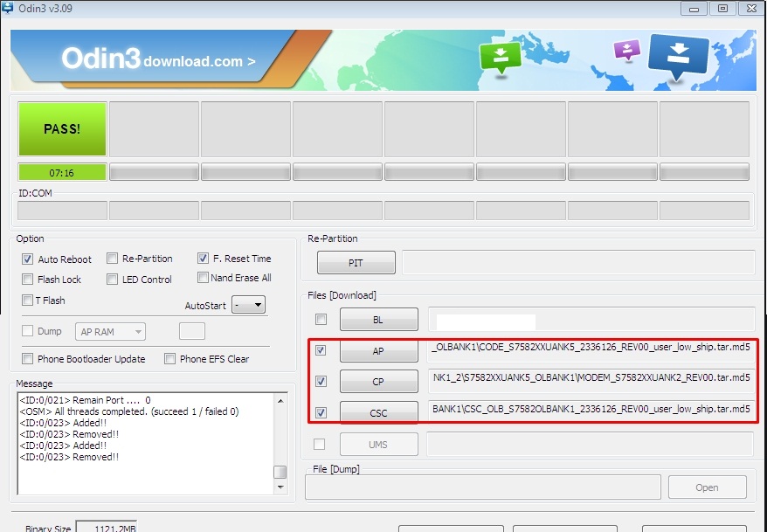This screenshot has width=767, height=532.
Task: Click the CP modem file path field
Action: click(x=592, y=381)
